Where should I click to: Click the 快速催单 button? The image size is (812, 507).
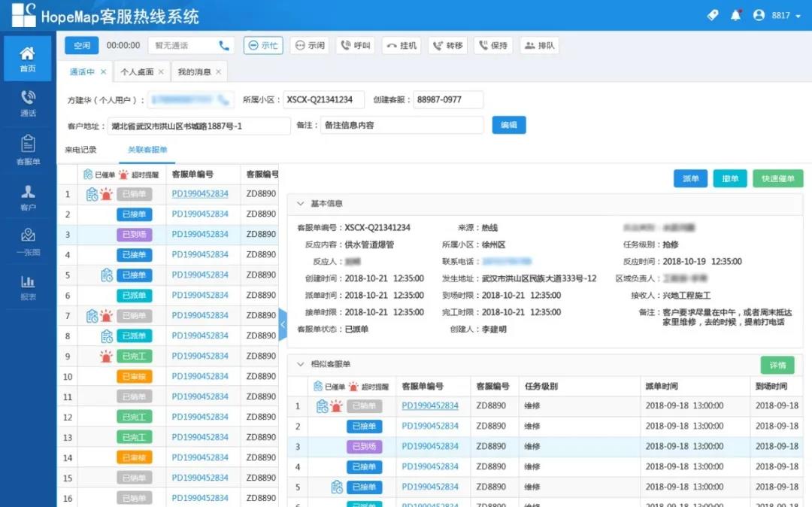click(x=778, y=179)
